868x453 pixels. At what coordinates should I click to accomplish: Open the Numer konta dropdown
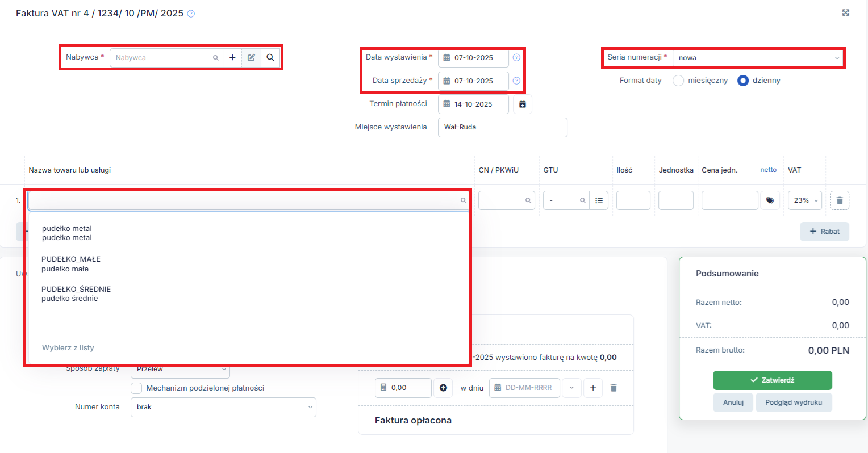223,407
